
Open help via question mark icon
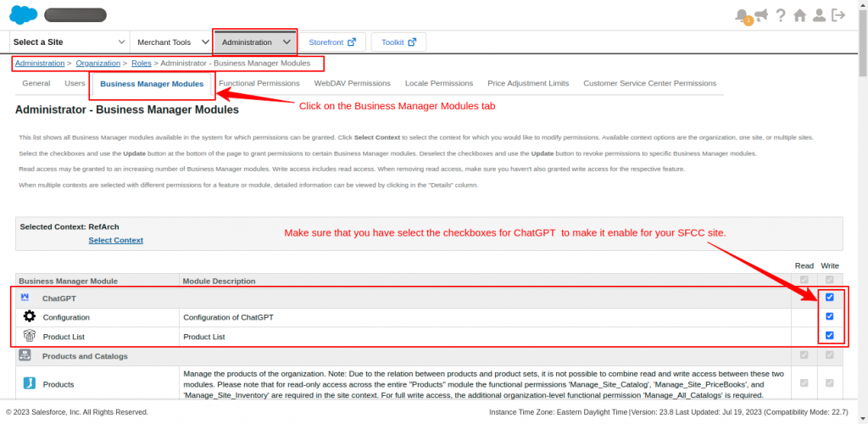[780, 15]
